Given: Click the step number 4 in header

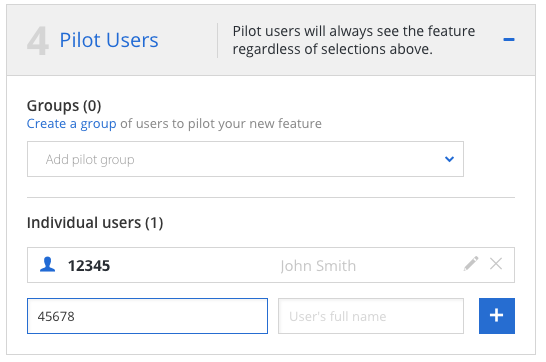Looking at the screenshot, I should 38,41.
